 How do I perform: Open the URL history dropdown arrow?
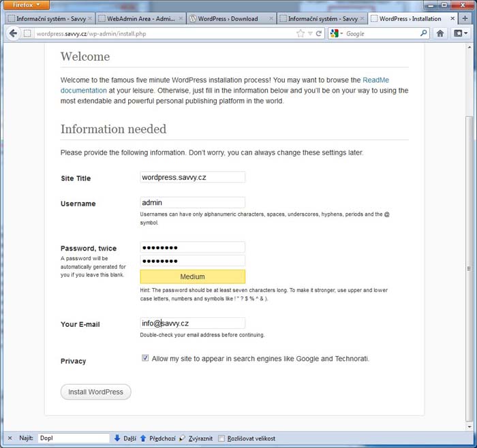tap(310, 33)
